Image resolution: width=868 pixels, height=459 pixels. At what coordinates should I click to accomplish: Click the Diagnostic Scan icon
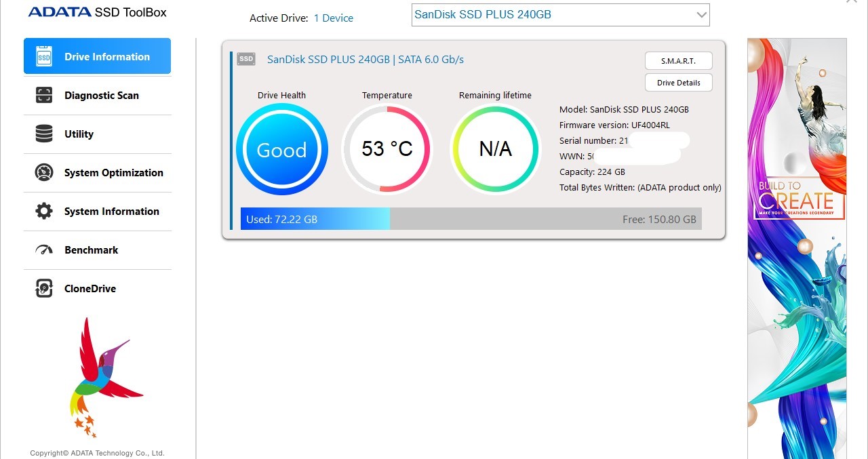44,96
